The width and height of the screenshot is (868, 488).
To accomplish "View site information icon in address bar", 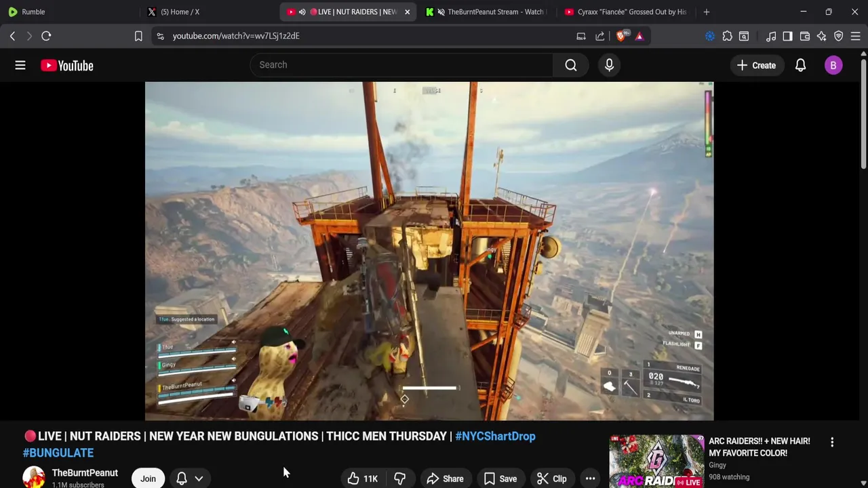I will click(x=160, y=36).
